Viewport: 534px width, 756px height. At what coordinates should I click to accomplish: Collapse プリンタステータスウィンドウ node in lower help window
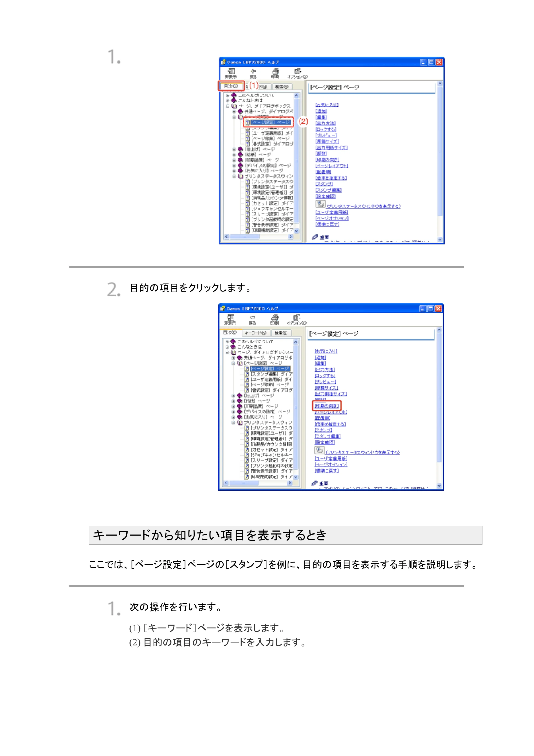point(233,422)
